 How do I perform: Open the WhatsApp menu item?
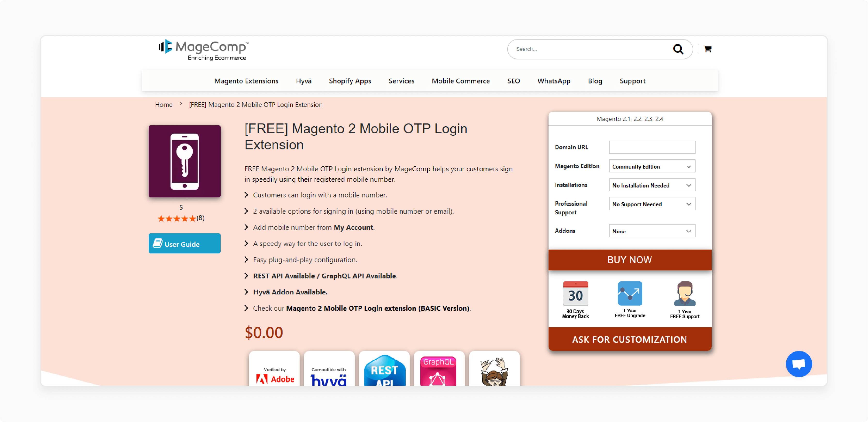coord(554,81)
